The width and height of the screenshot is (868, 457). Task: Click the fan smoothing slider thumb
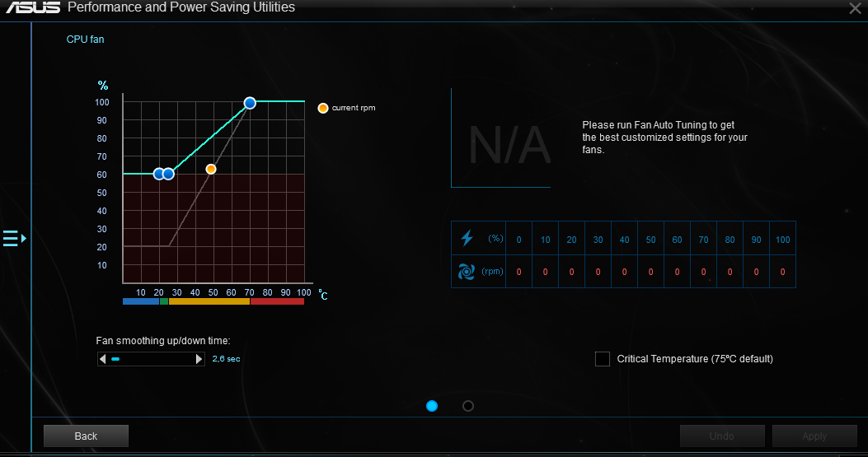tap(115, 359)
